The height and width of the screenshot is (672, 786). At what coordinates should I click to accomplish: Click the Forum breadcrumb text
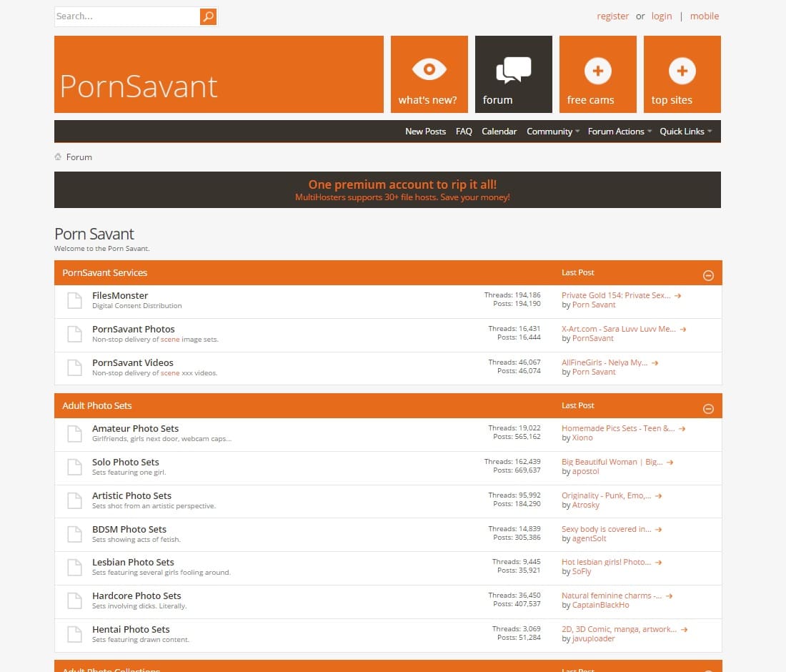[x=79, y=157]
